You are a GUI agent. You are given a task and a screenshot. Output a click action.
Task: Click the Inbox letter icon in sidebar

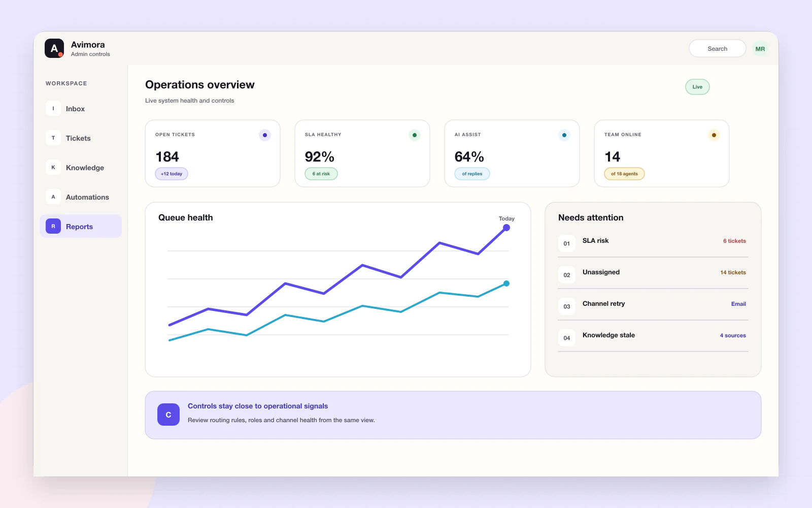coord(53,108)
